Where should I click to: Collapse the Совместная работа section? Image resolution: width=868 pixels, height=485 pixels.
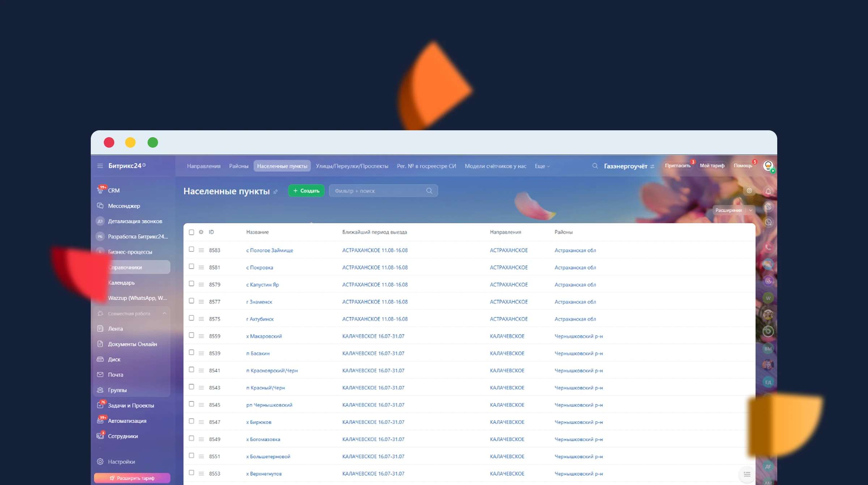click(165, 313)
